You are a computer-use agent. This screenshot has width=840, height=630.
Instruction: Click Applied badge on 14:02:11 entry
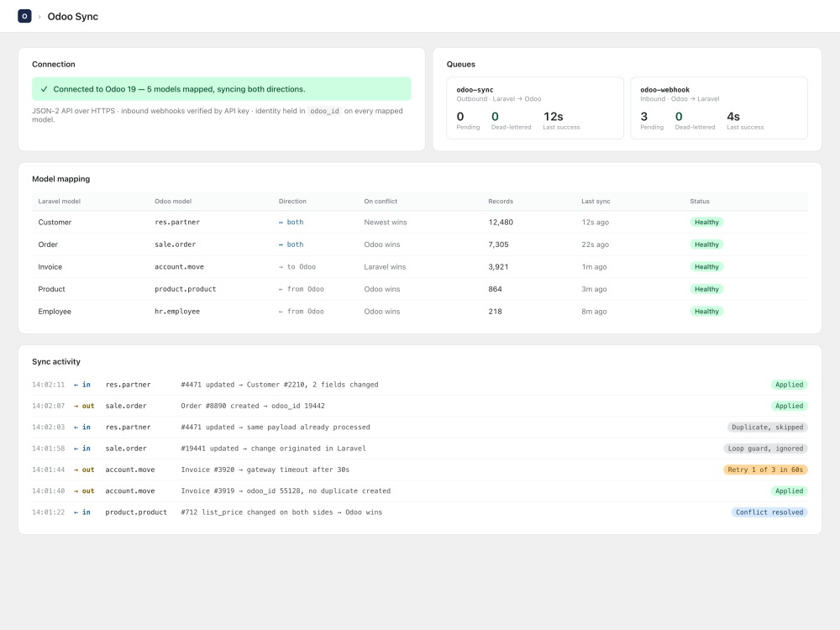click(789, 385)
